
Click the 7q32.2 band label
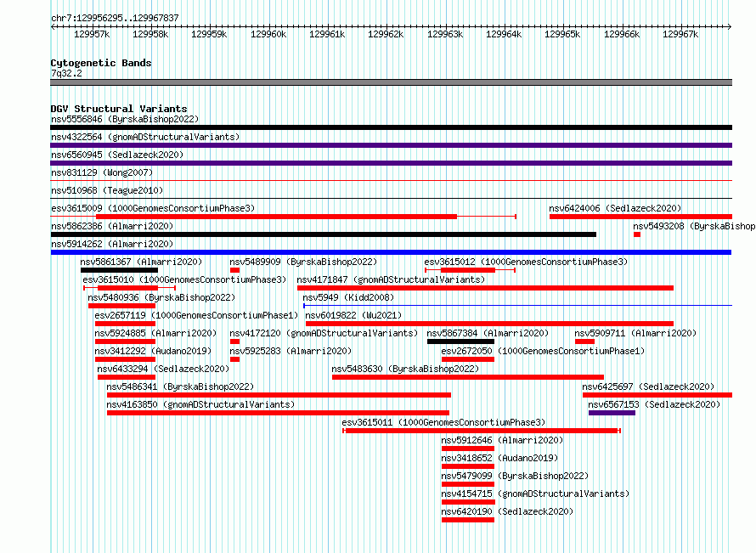[66, 73]
